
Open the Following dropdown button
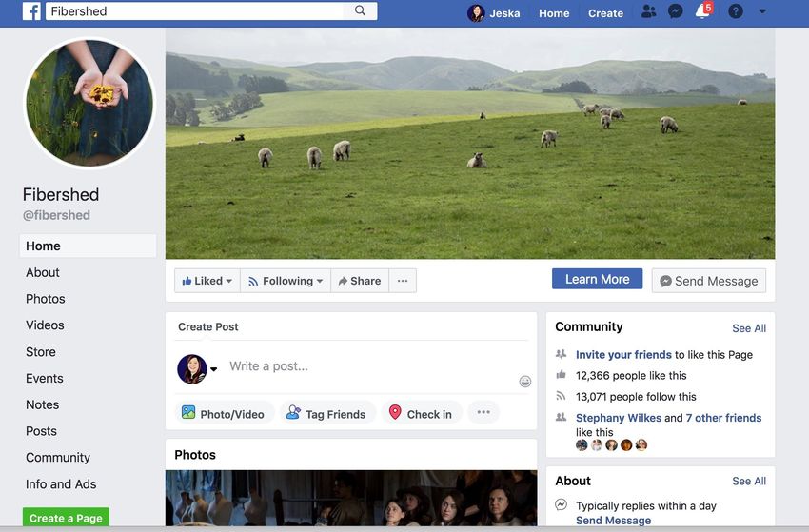286,281
